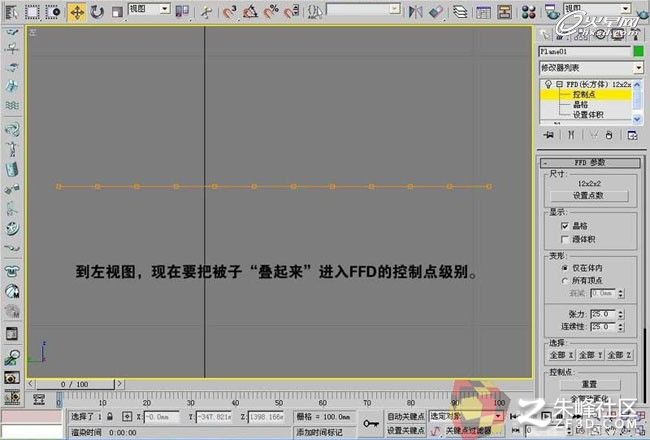Click the 全部 Y selection button
Screen dimensions: 650x440
click(590, 355)
